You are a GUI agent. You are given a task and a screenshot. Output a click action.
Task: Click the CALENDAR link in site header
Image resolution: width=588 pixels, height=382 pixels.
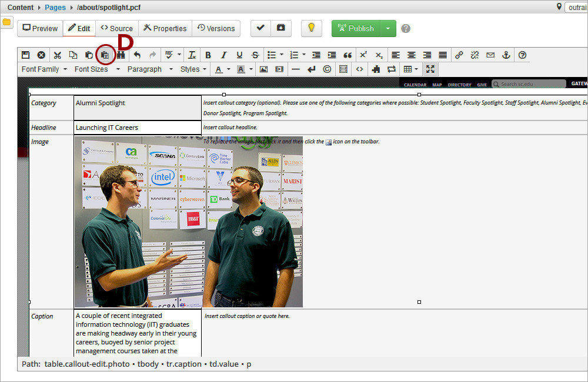tap(415, 85)
